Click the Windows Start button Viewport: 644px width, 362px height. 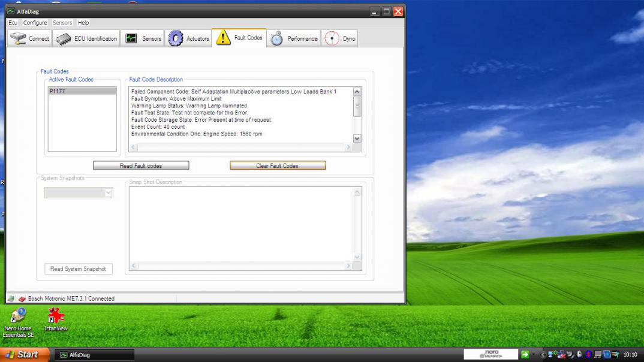pos(25,354)
